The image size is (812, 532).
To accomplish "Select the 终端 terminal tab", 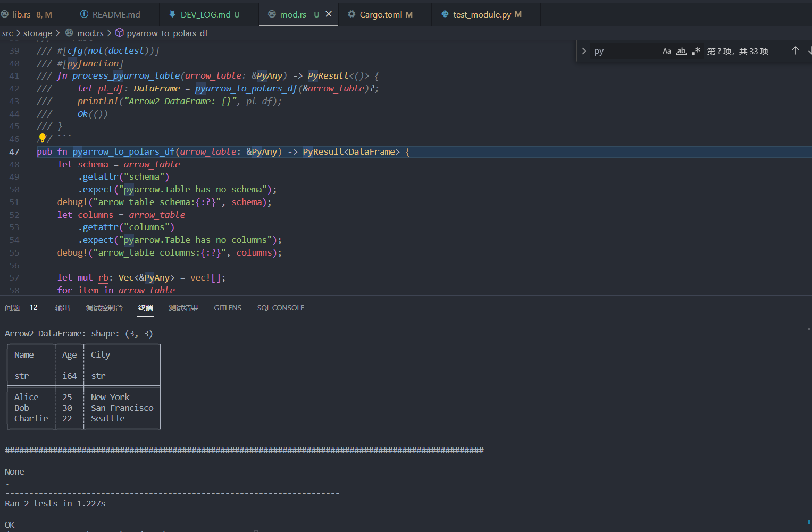I will (146, 308).
